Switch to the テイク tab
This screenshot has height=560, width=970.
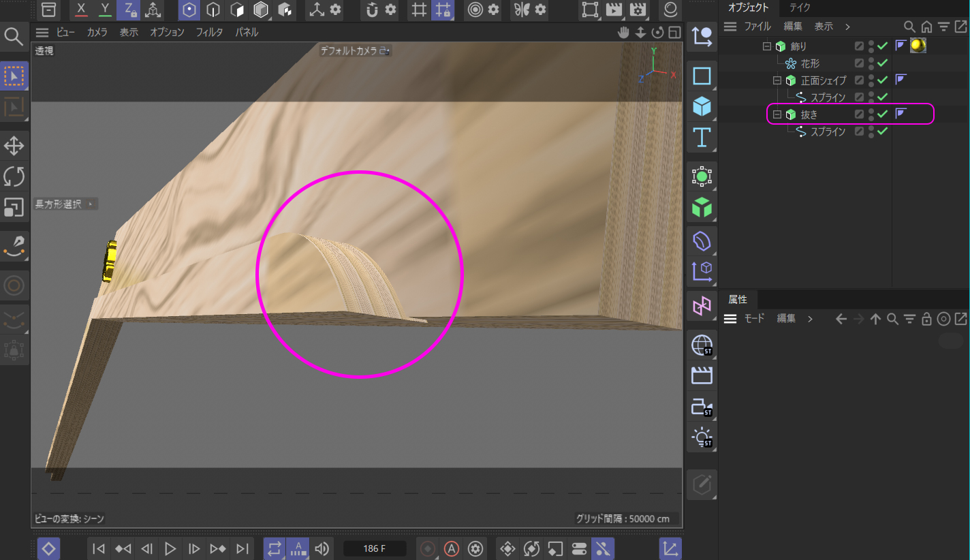[800, 7]
